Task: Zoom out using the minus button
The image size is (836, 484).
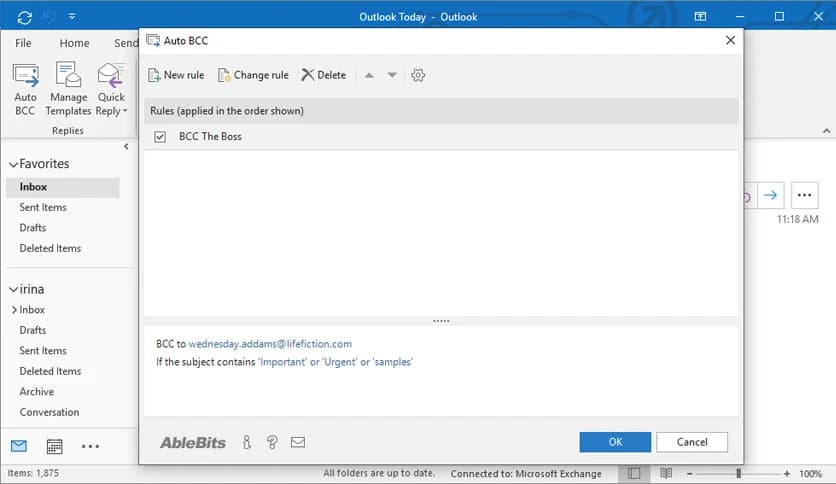Action: [x=689, y=473]
